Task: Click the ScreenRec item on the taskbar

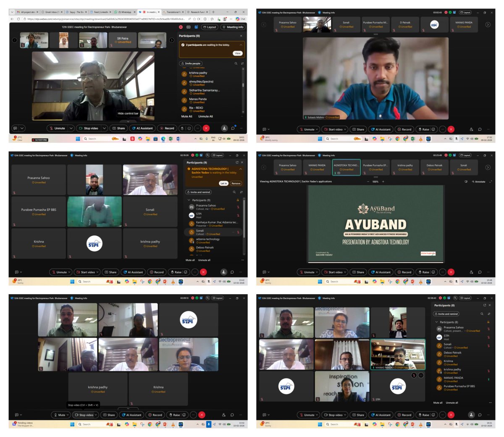Action: [x=40, y=140]
